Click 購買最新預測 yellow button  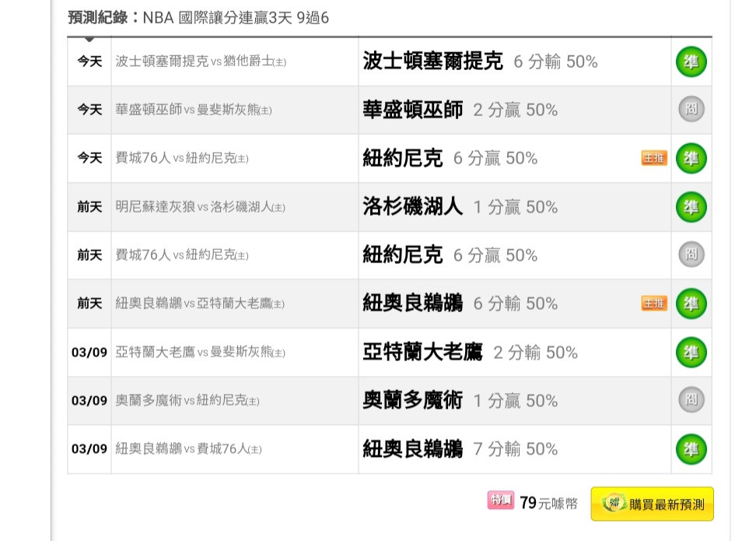[x=652, y=504]
